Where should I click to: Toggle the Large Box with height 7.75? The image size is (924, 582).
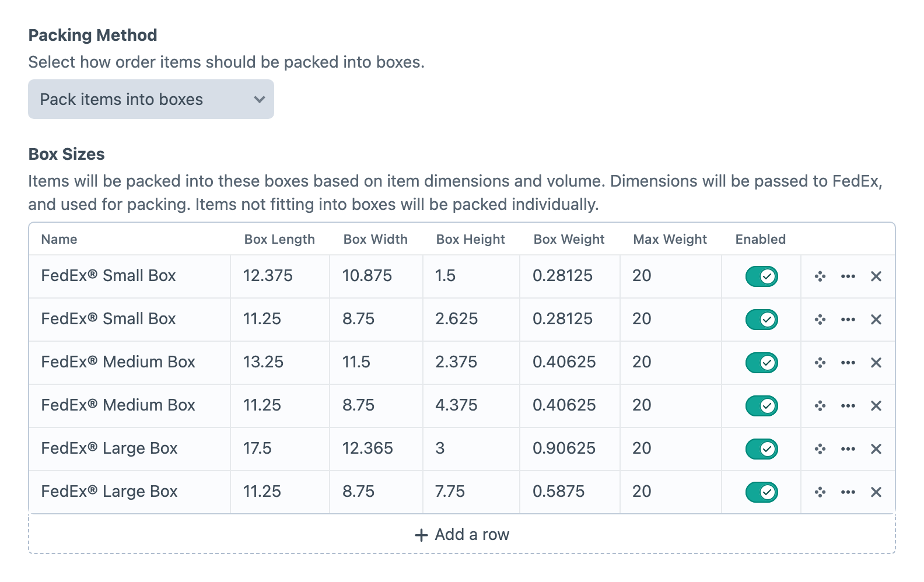pyautogui.click(x=762, y=492)
